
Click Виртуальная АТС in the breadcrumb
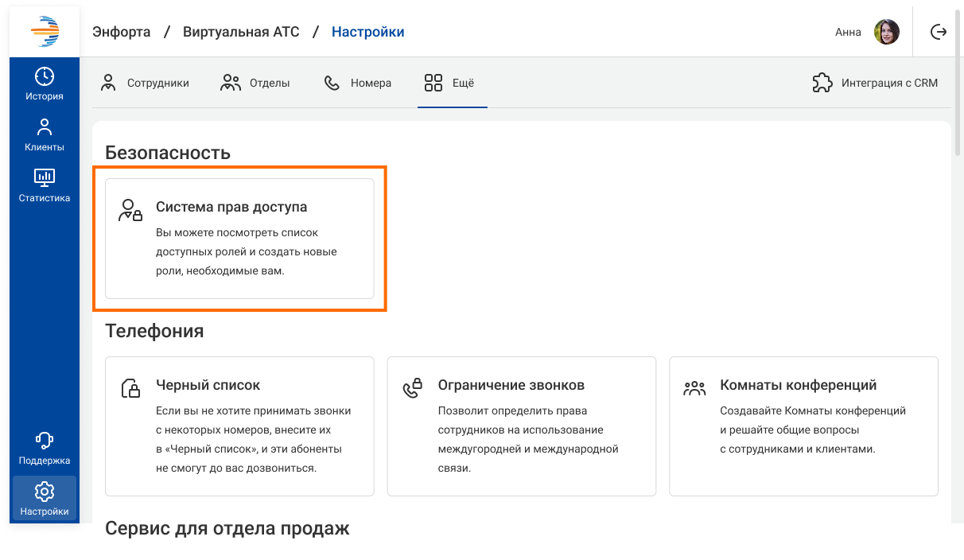click(x=241, y=32)
